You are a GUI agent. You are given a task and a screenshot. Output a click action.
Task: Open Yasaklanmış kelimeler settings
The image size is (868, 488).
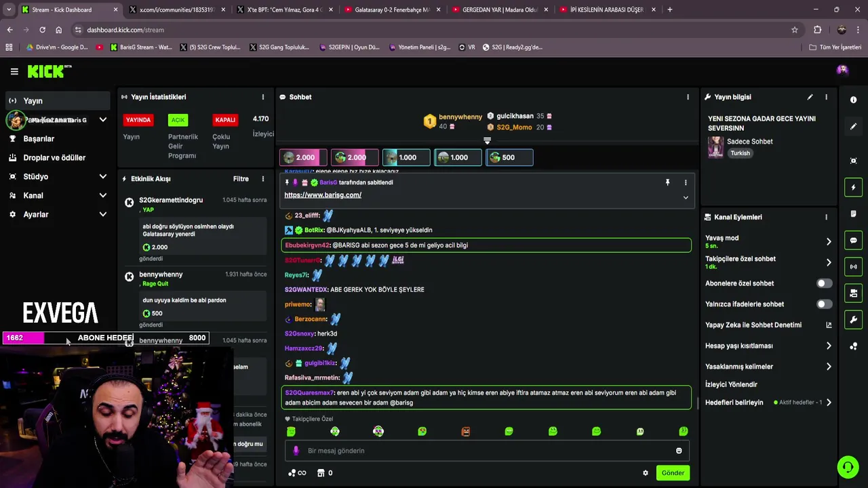(x=768, y=367)
